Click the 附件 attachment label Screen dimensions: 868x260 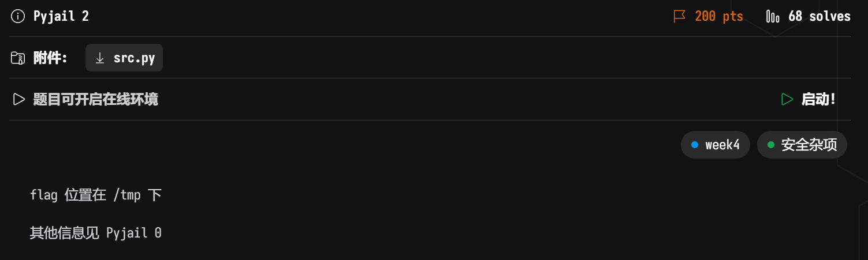(x=50, y=58)
